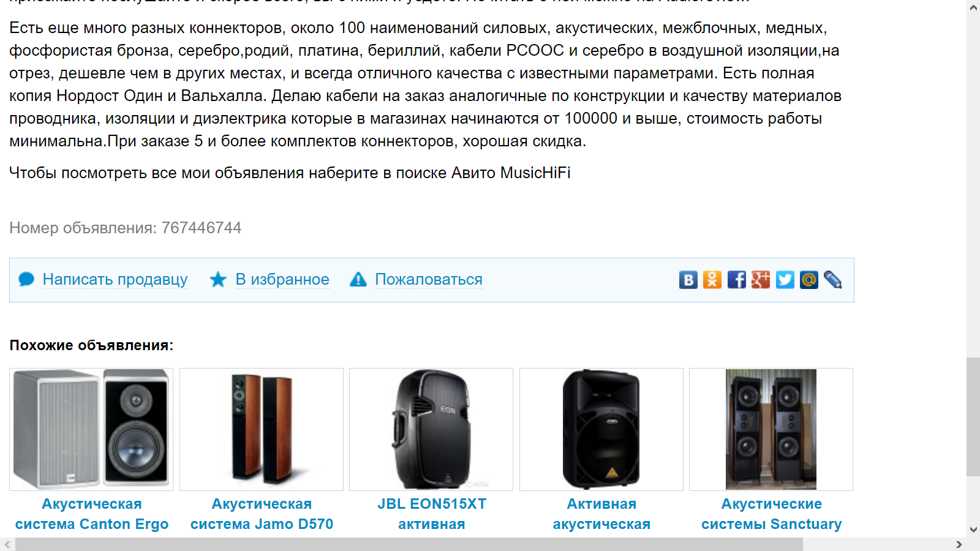Image resolution: width=980 pixels, height=551 pixels.
Task: Share the listing on Facebook
Action: [x=736, y=280]
